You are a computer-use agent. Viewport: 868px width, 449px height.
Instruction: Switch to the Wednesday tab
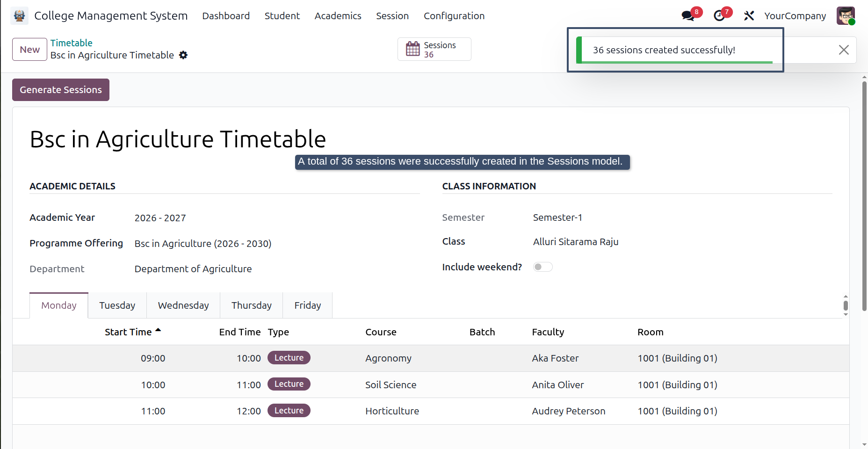pos(183,305)
